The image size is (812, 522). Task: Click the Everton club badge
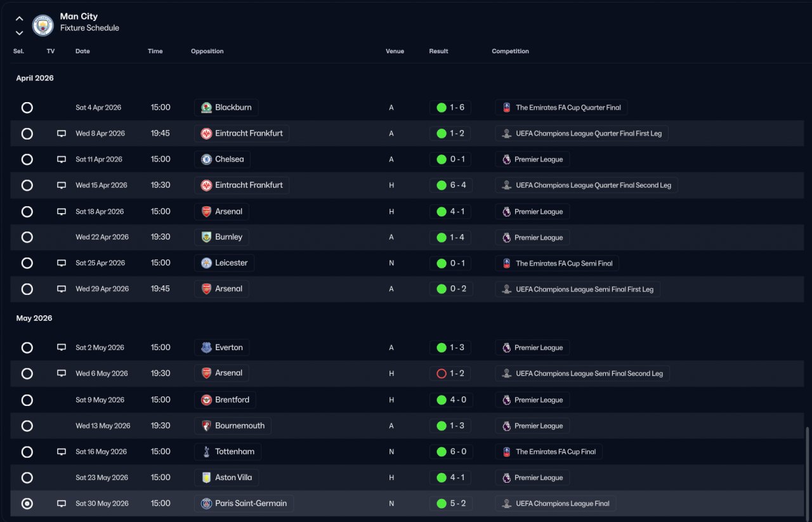206,348
